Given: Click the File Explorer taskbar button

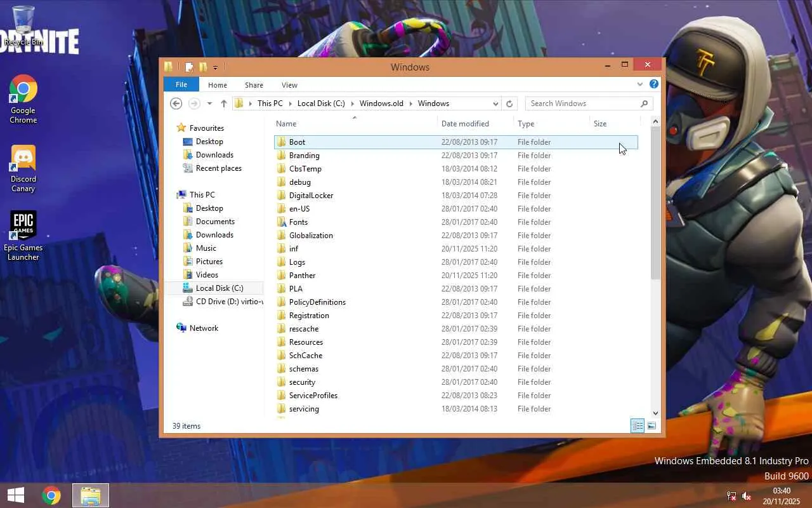Looking at the screenshot, I should 91,495.
